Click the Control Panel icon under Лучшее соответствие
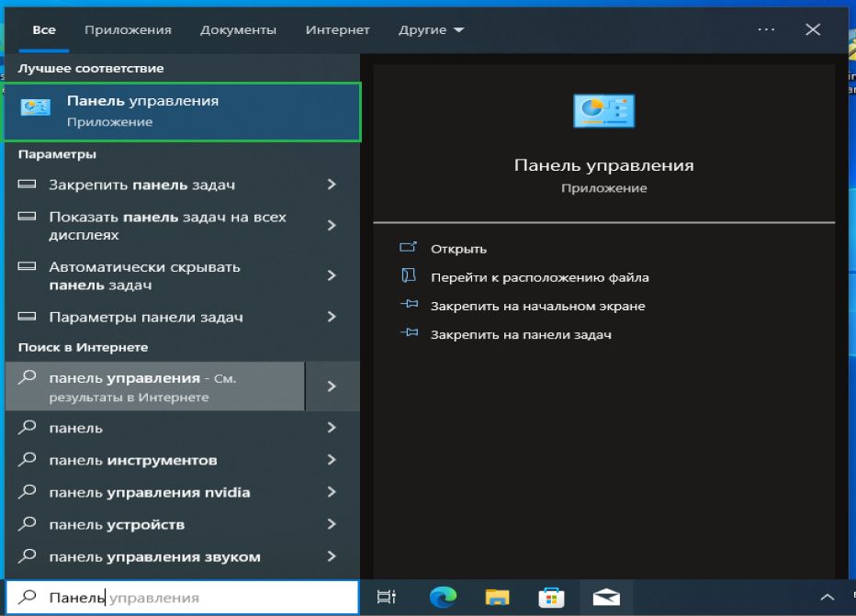This screenshot has width=856, height=616. [x=35, y=108]
